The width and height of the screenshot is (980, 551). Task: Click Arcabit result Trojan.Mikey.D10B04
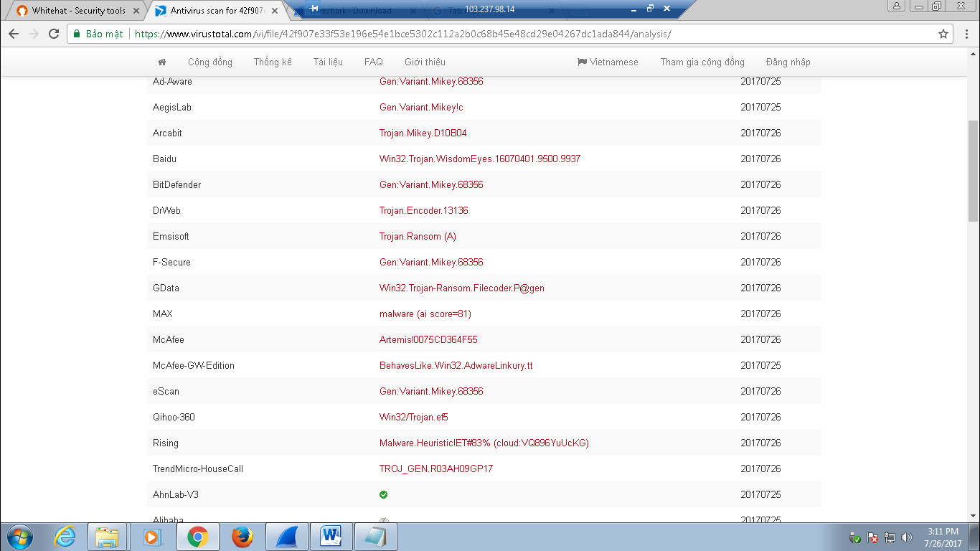point(423,133)
